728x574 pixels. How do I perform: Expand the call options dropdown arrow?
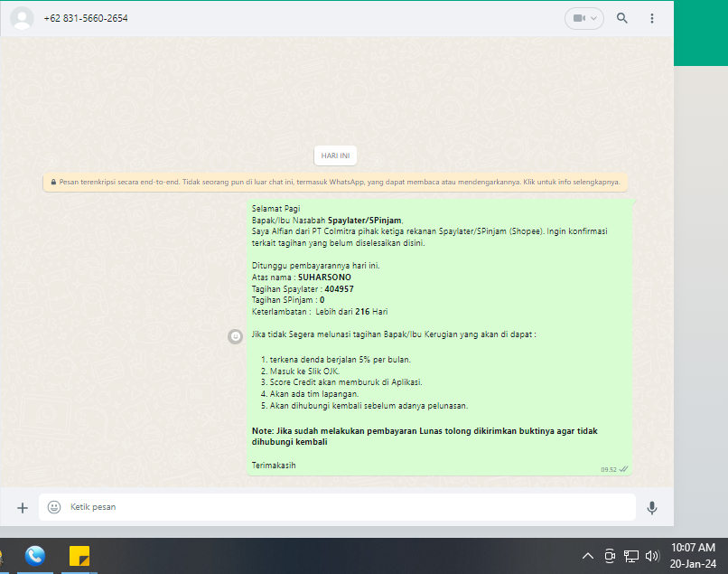pyautogui.click(x=593, y=18)
